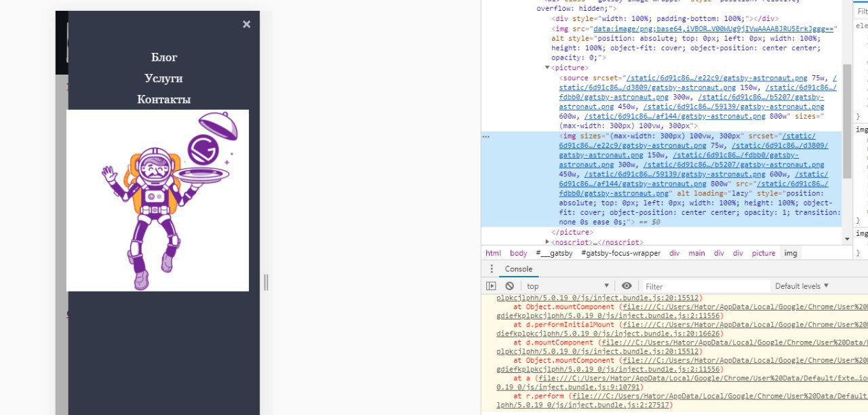Select the closing </picture> tag line

(574, 233)
